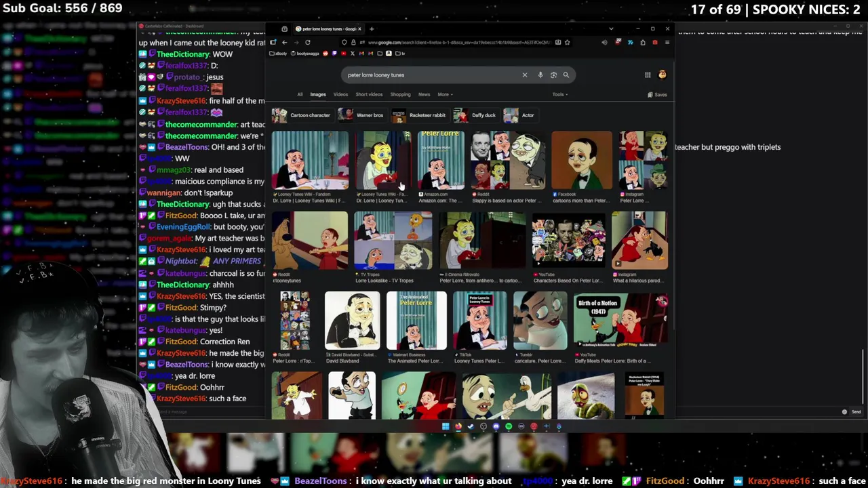The height and width of the screenshot is (488, 868).
Task: Open the Amazon.com book cover image result
Action: [441, 160]
